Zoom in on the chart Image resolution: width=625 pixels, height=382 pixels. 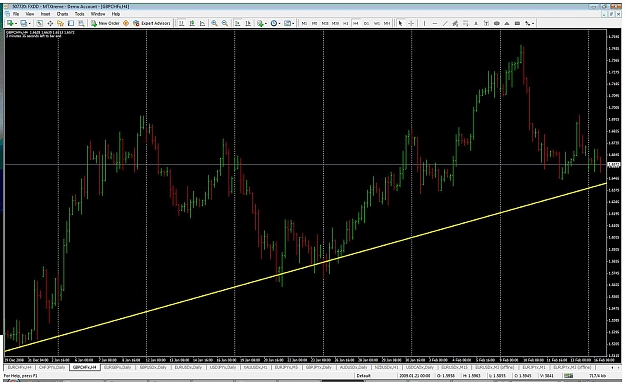click(x=214, y=23)
